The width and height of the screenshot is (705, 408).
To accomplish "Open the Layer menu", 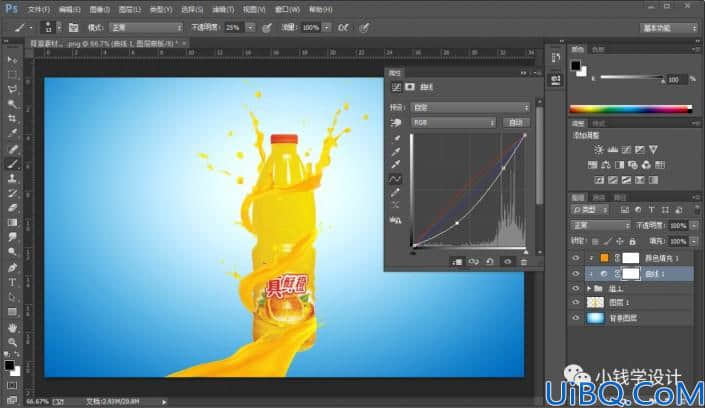I will 129,9.
